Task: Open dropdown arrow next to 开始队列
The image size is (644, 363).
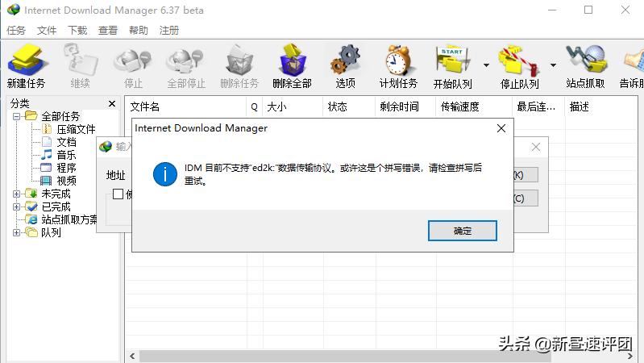Action: (x=486, y=65)
